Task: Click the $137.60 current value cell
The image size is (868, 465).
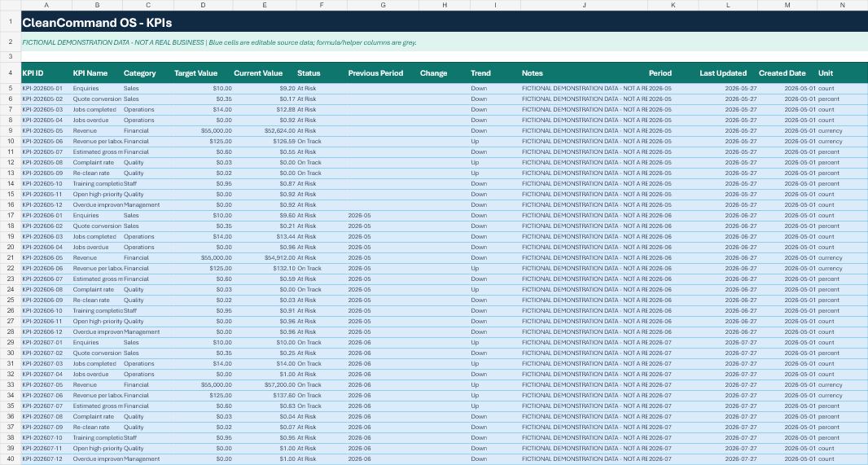Action: [265, 395]
